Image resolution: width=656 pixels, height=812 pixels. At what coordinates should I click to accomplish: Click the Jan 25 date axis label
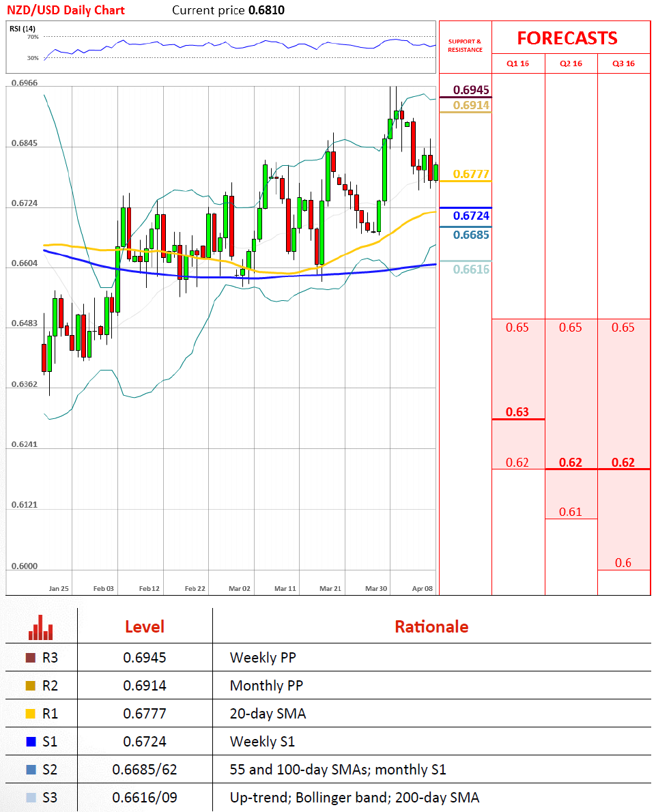(x=59, y=588)
